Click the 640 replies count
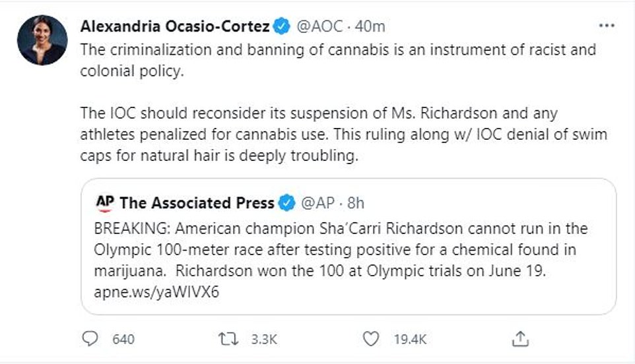Screen dimensions: 635x364 [x=123, y=340]
